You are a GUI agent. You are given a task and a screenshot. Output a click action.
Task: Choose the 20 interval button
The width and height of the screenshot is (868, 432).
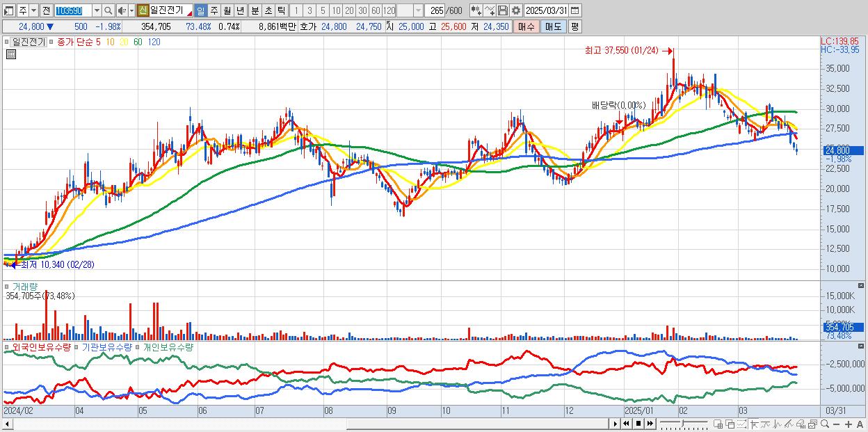349,10
